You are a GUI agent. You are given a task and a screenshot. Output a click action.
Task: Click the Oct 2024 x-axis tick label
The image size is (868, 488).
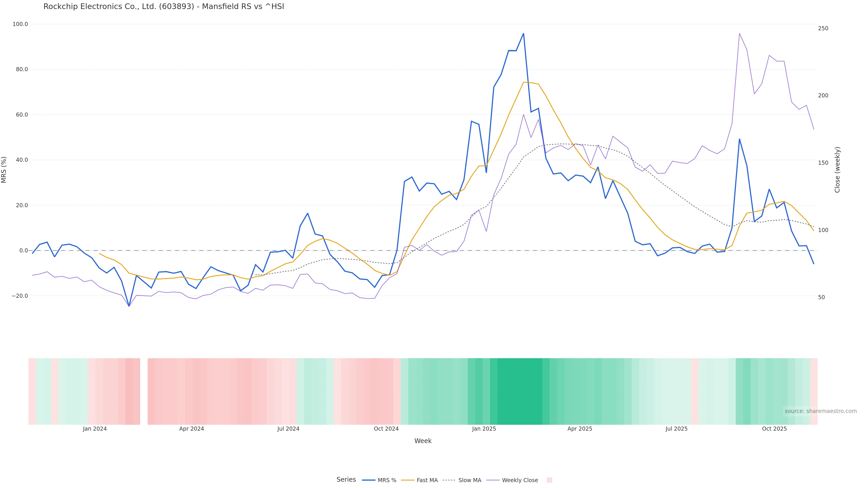coord(386,429)
